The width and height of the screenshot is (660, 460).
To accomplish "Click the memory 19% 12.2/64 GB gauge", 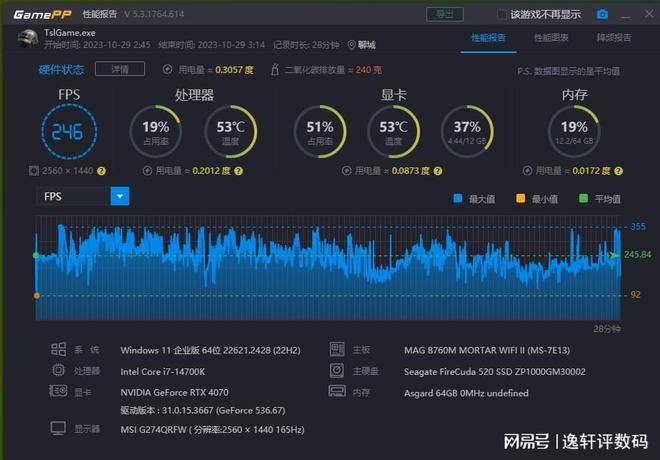I will (x=574, y=132).
